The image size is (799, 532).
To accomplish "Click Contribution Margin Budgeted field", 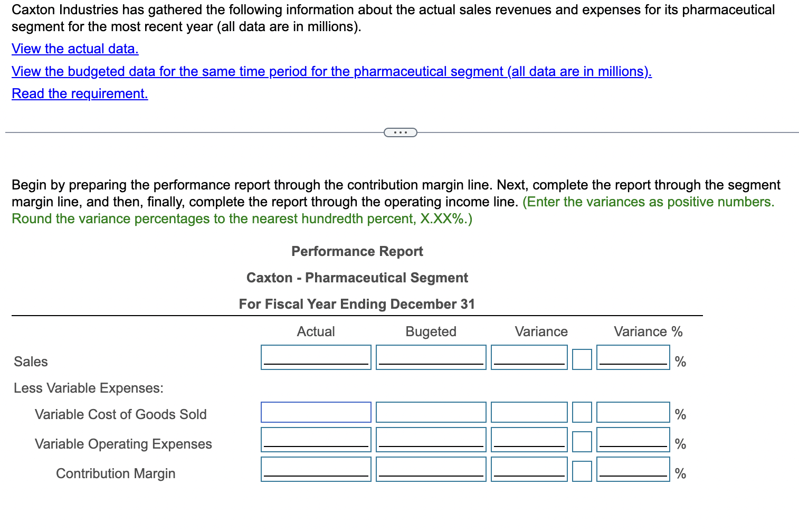I will pos(431,469).
